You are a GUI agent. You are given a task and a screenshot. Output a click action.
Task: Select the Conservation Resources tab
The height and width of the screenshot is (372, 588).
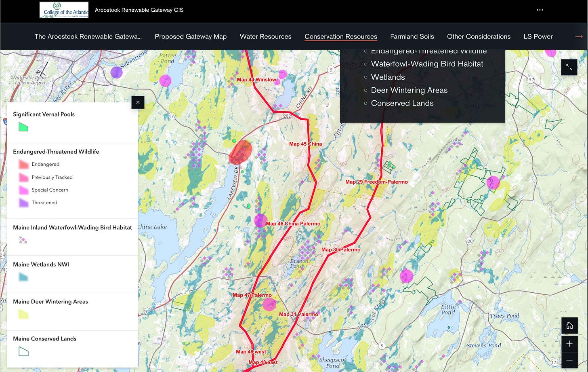pyautogui.click(x=341, y=36)
